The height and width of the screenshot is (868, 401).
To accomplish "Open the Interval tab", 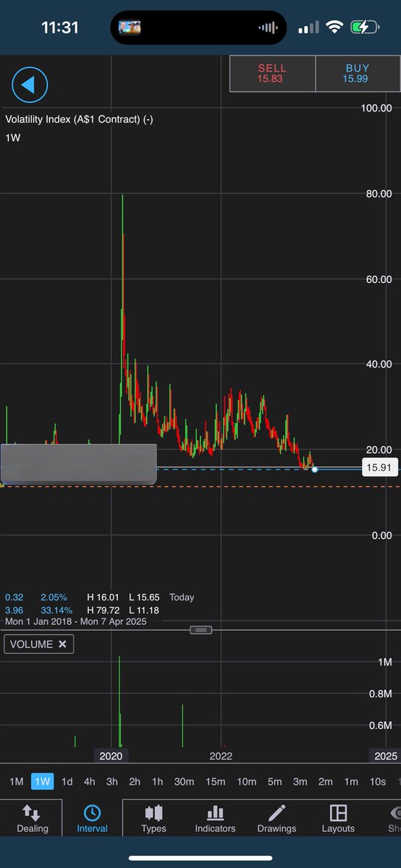I will [x=92, y=818].
